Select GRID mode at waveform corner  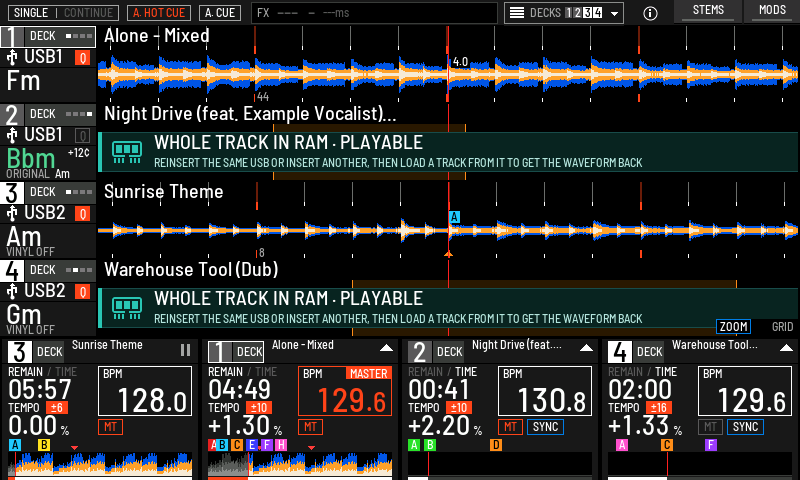tap(782, 326)
